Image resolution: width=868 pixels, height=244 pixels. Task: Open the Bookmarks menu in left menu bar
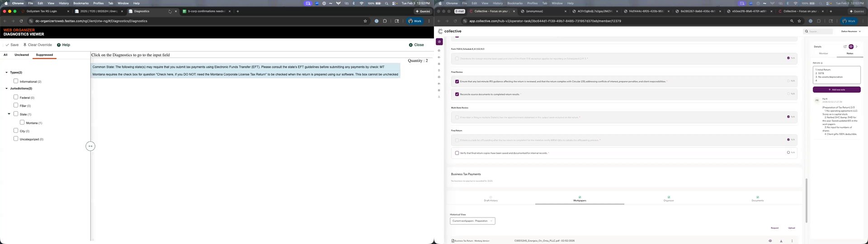click(81, 3)
